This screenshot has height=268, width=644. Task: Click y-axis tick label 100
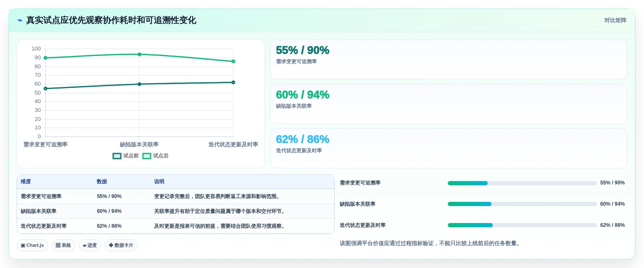point(36,49)
